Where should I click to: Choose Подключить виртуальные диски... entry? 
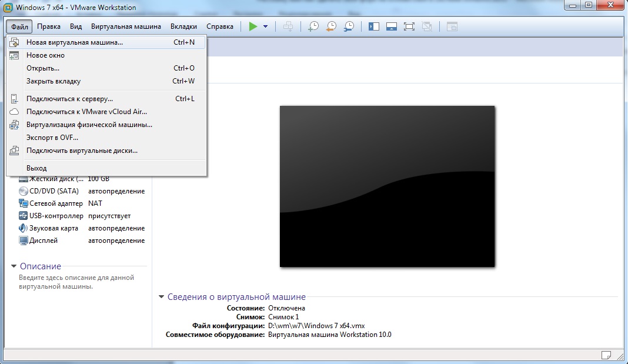tap(106, 151)
